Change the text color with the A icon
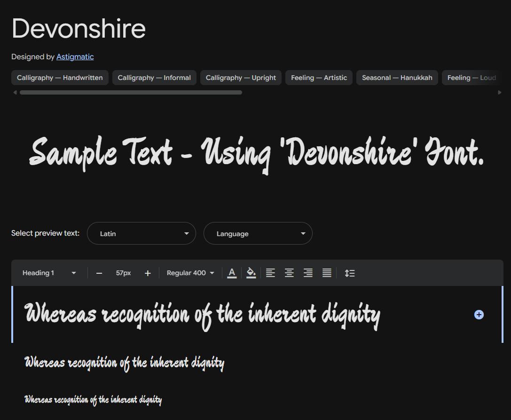511x420 pixels. (x=232, y=273)
